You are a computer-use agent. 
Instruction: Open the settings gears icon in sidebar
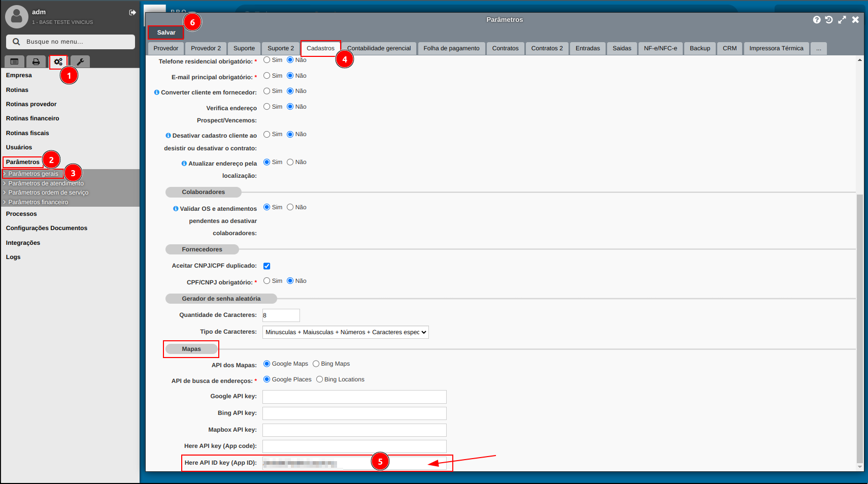(x=58, y=61)
